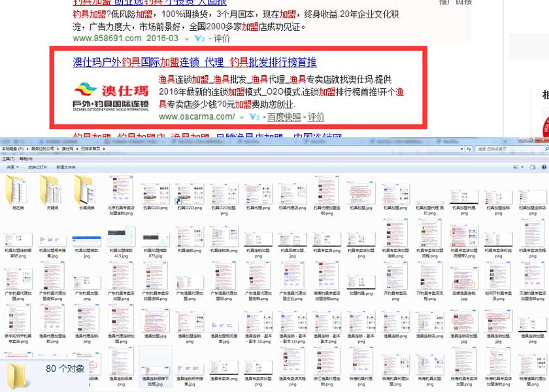Select the 钓具代理店.png file
Viewport: 549px width, 392px height.
tap(292, 196)
